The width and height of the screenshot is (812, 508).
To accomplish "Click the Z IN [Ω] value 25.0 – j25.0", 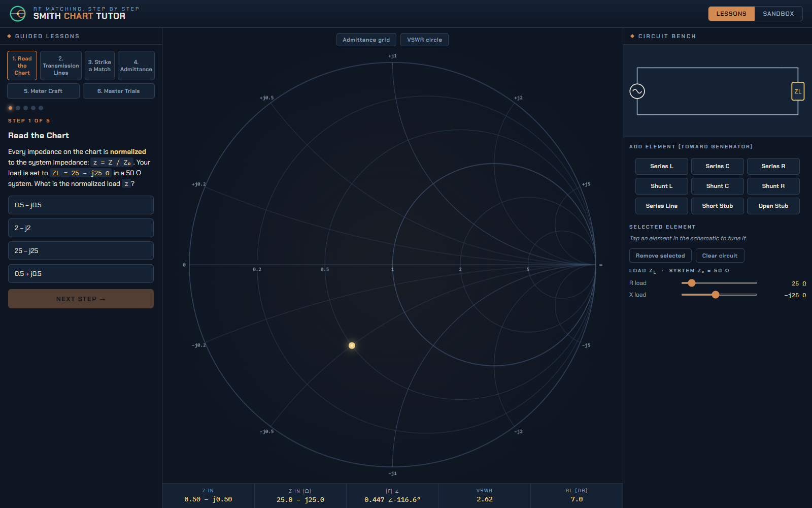I will (x=300, y=499).
